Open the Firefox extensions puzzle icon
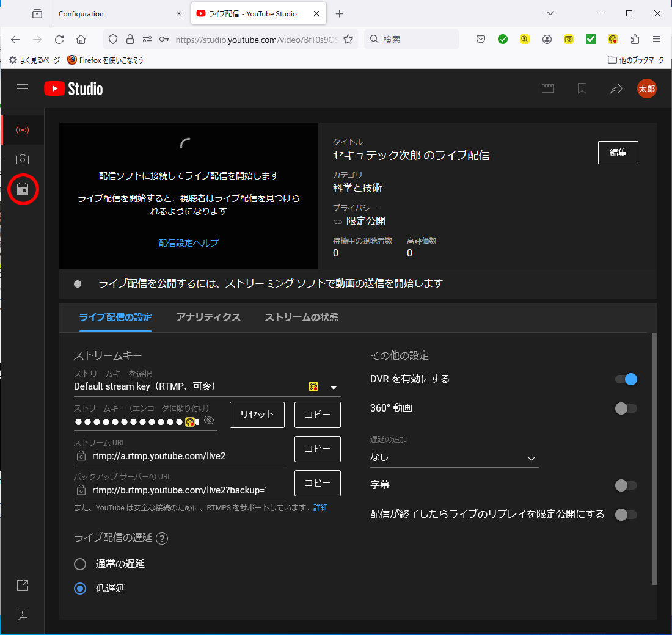Screen dimensions: 672x635 pyautogui.click(x=635, y=40)
